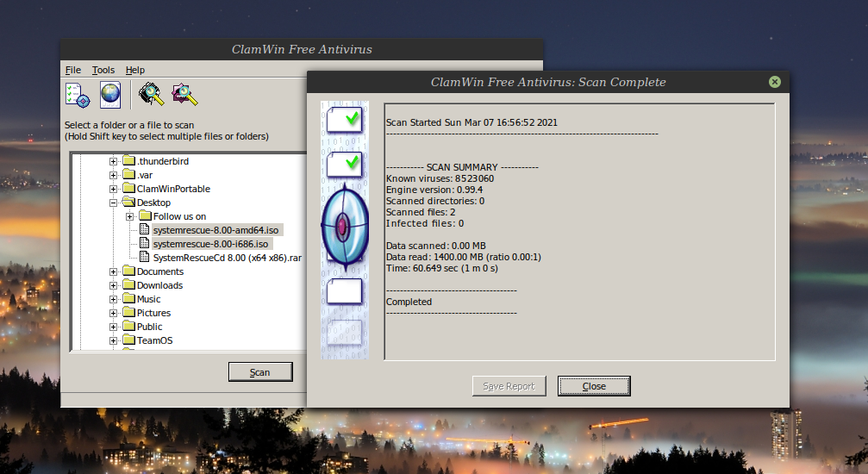Expand the 'Follow us on' folder node
The height and width of the screenshot is (474, 868).
point(129,216)
